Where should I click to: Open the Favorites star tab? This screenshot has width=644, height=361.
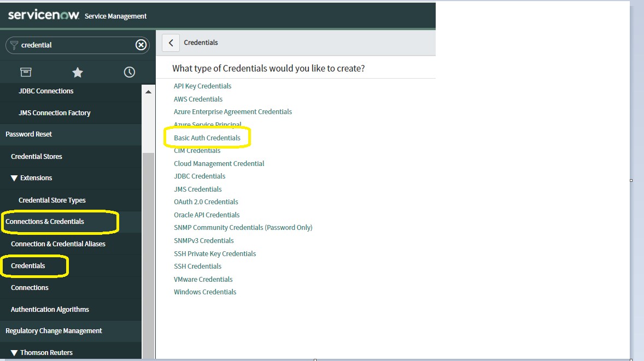(x=78, y=73)
